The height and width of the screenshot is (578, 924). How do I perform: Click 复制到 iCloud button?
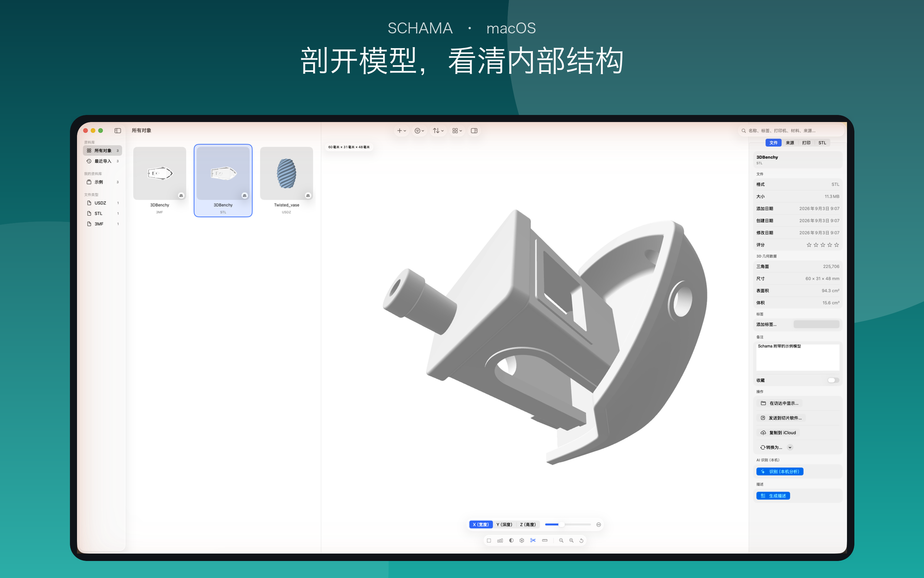(x=779, y=433)
